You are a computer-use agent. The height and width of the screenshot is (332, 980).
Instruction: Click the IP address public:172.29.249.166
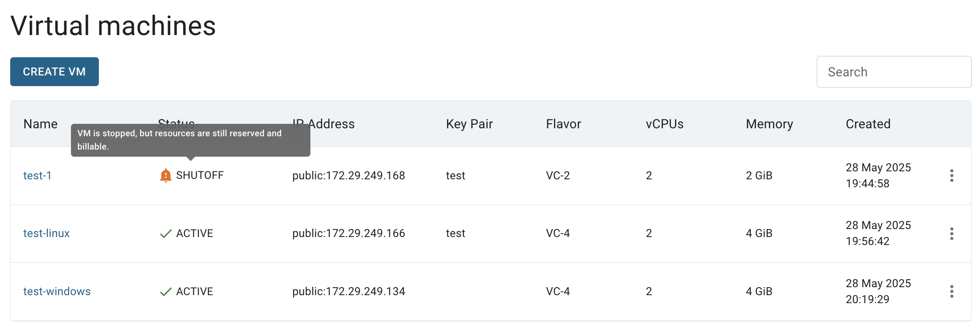click(x=349, y=233)
